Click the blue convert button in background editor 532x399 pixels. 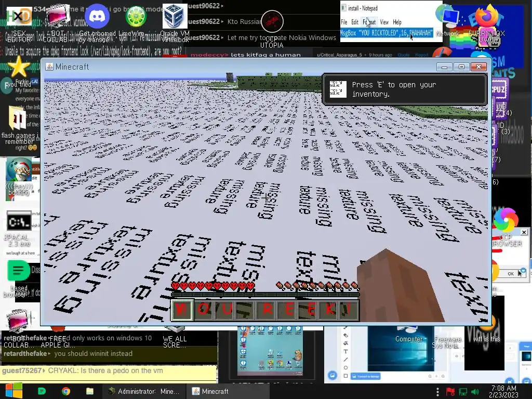365,376
